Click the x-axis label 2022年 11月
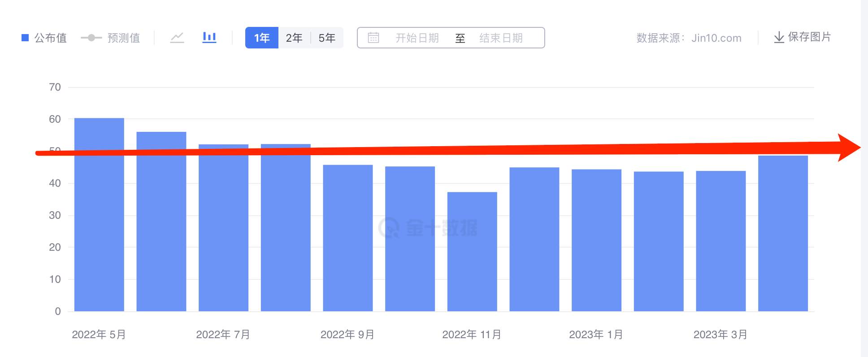Viewport: 868px width, 357px height. tap(472, 335)
